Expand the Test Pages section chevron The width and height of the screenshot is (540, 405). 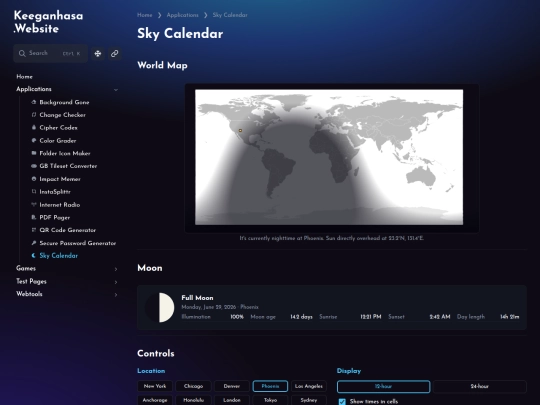coord(116,282)
